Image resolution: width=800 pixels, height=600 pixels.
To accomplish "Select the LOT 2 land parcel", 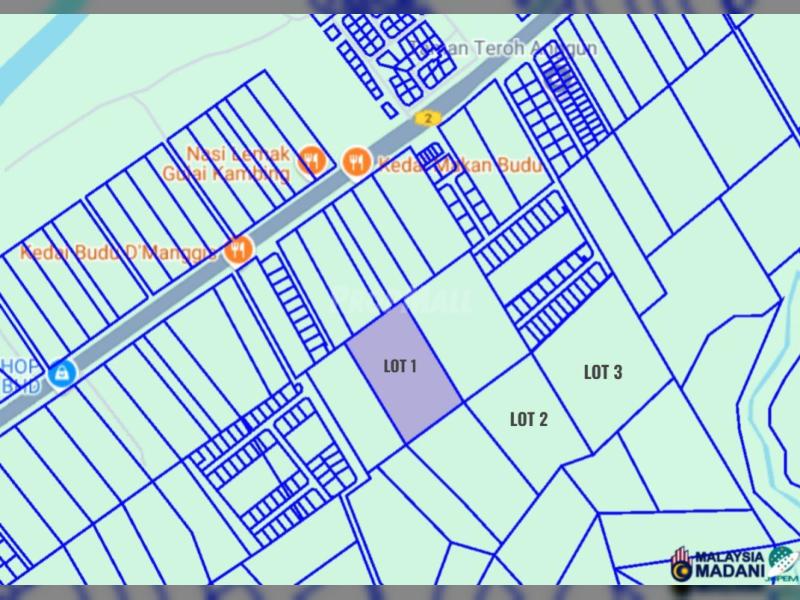I will 528,419.
